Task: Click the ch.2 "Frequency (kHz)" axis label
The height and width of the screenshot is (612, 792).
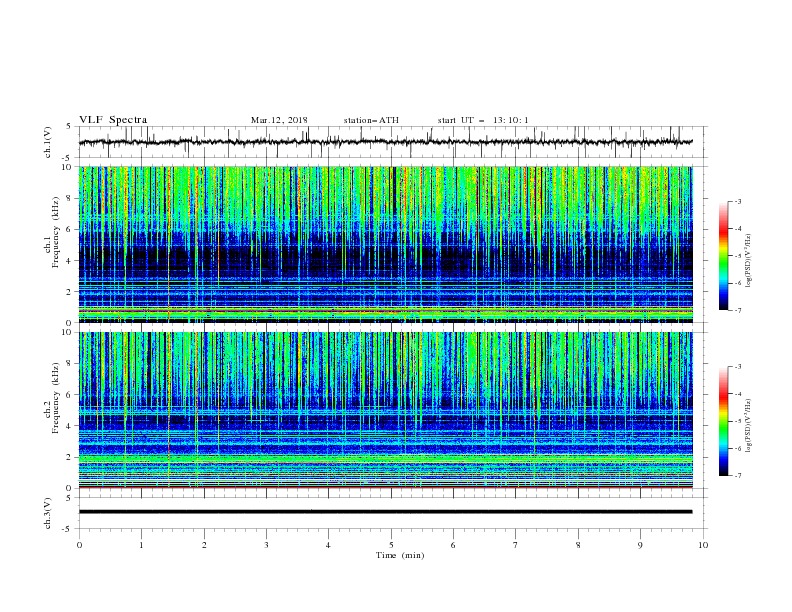Action: (x=56, y=398)
